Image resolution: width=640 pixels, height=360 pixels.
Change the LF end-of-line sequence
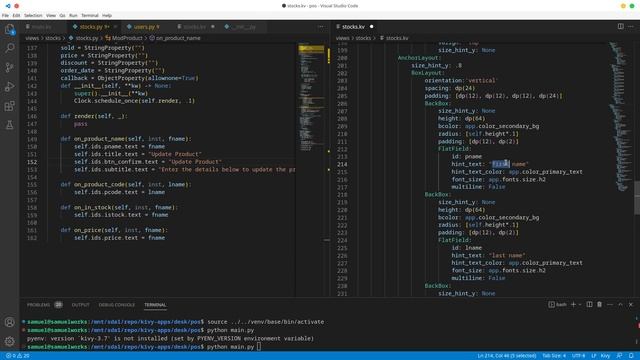594,356
